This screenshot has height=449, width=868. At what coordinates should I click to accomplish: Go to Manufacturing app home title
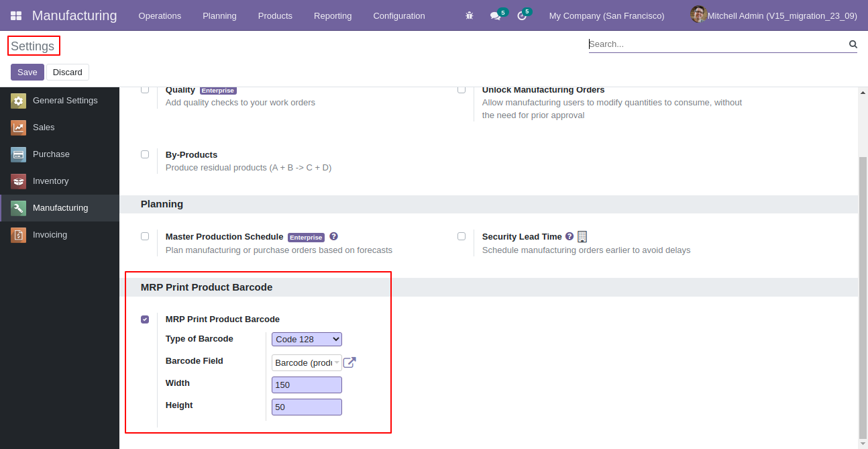(74, 15)
